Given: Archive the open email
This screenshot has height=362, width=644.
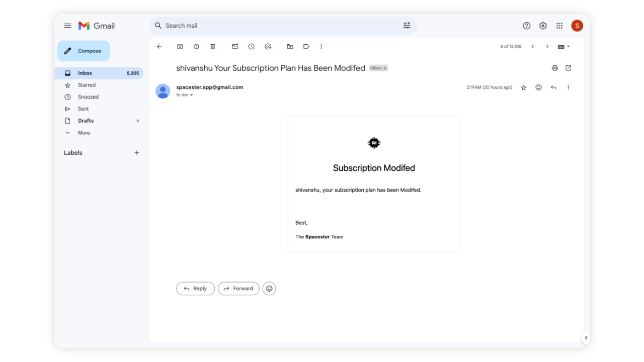Looking at the screenshot, I should pos(180,46).
